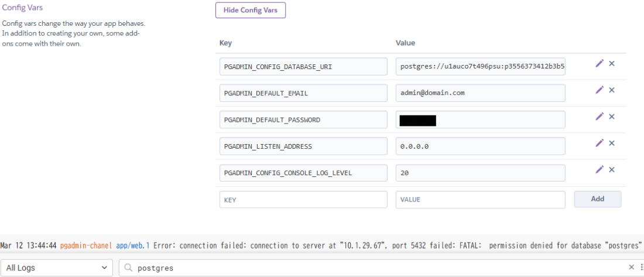Click the log level value field showing 20
This screenshot has height=277, width=644.
[480, 173]
